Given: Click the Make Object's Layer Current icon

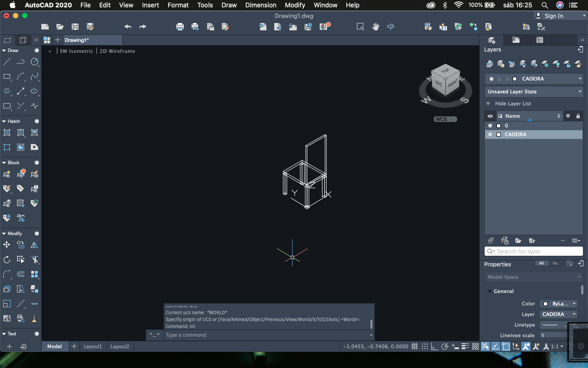Looking at the screenshot, I should coord(490,63).
